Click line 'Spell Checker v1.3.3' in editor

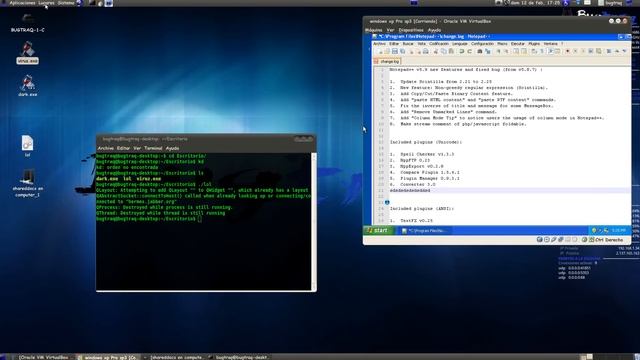click(x=422, y=154)
